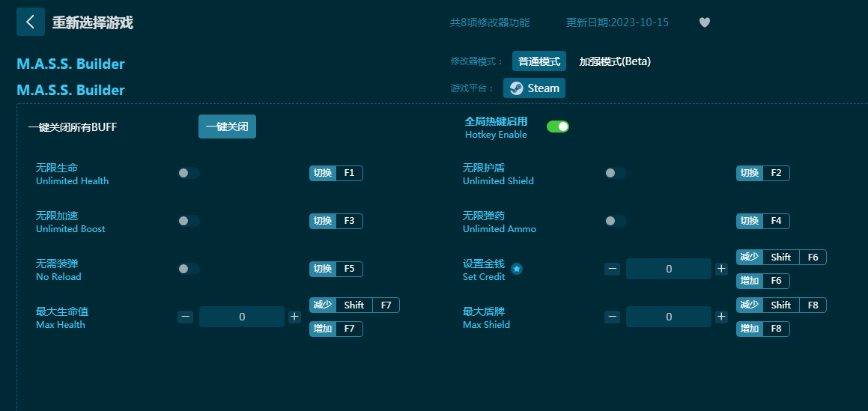Click the heart favorite icon
This screenshot has width=868, height=411.
coord(704,22)
